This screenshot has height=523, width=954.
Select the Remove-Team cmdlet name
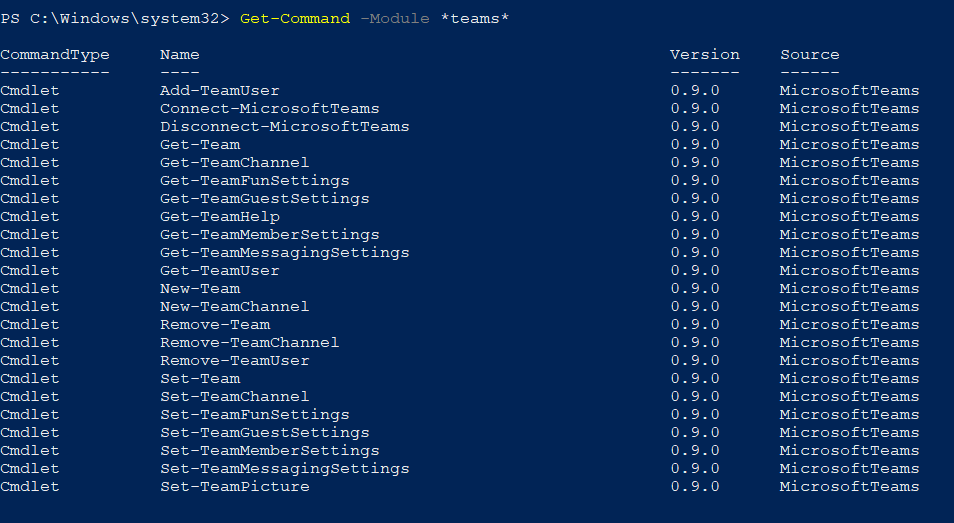pyautogui.click(x=215, y=325)
